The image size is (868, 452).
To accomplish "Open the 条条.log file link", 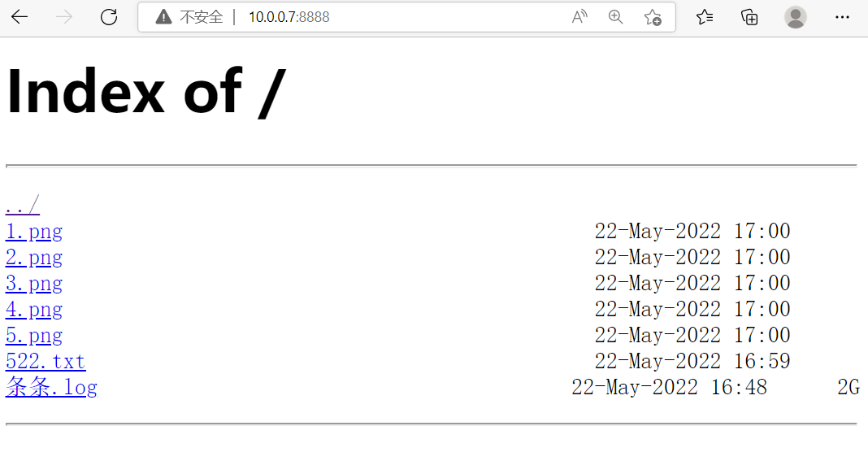I will (51, 388).
